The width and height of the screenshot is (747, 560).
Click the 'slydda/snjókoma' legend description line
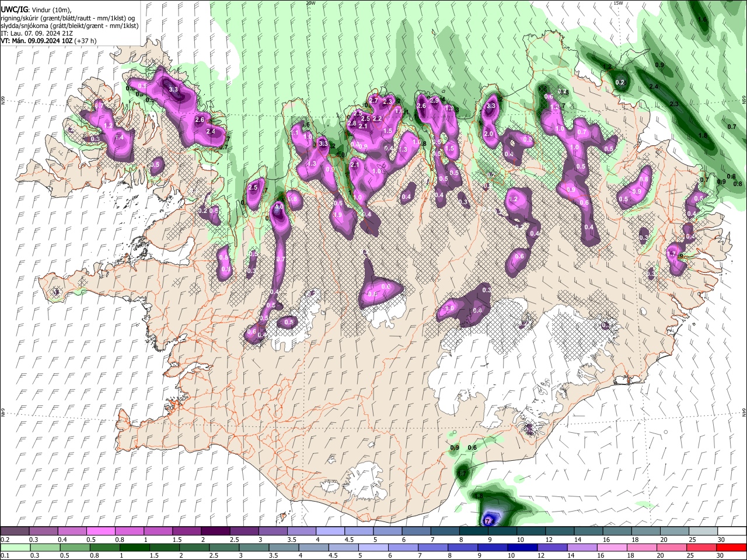pos(69,26)
